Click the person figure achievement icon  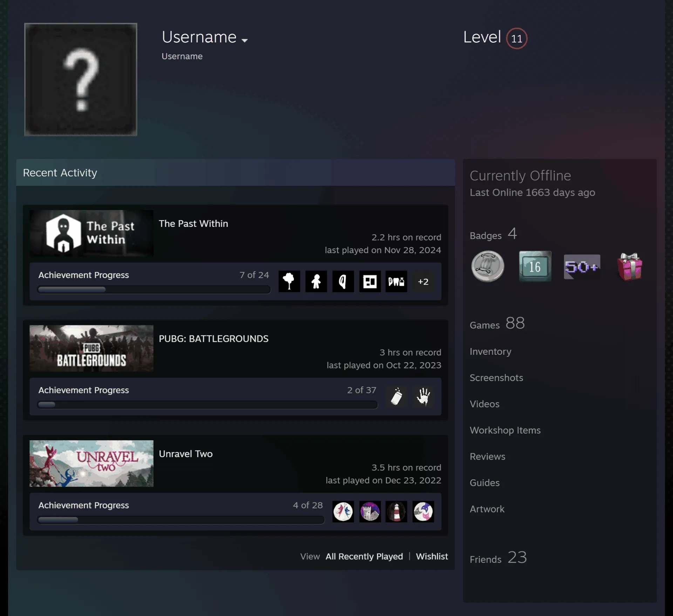click(x=316, y=281)
